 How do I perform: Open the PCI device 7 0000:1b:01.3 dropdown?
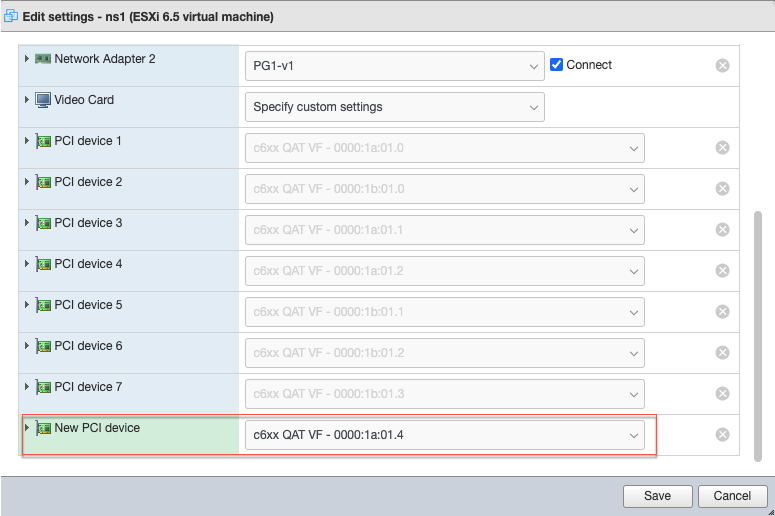click(444, 394)
